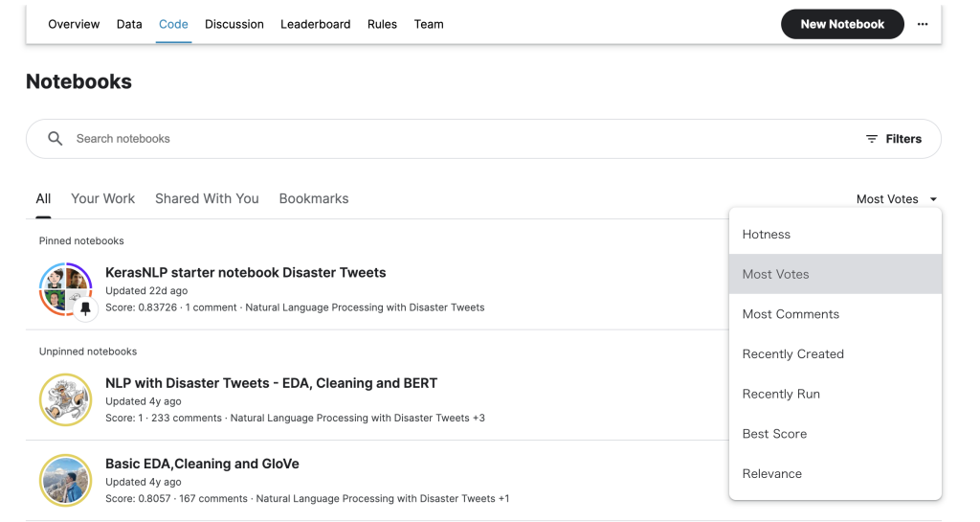Open the three-dot more options menu
Screen dimensions: 980x522
922,25
